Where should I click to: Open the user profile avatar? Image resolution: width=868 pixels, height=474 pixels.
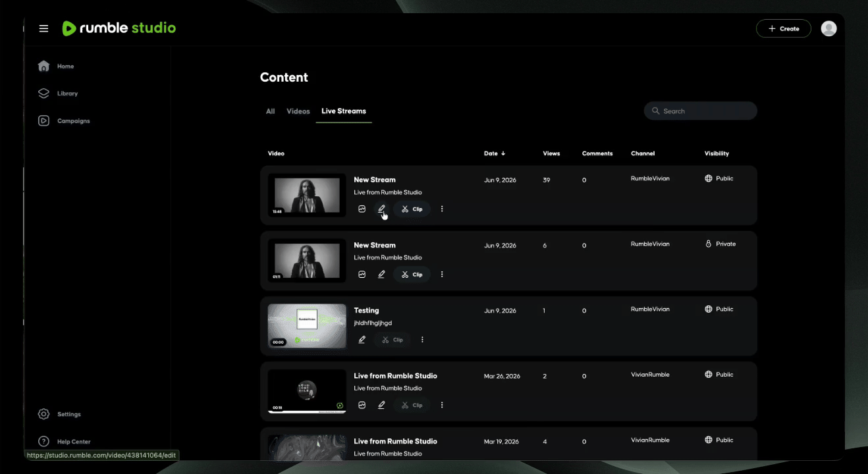(829, 28)
